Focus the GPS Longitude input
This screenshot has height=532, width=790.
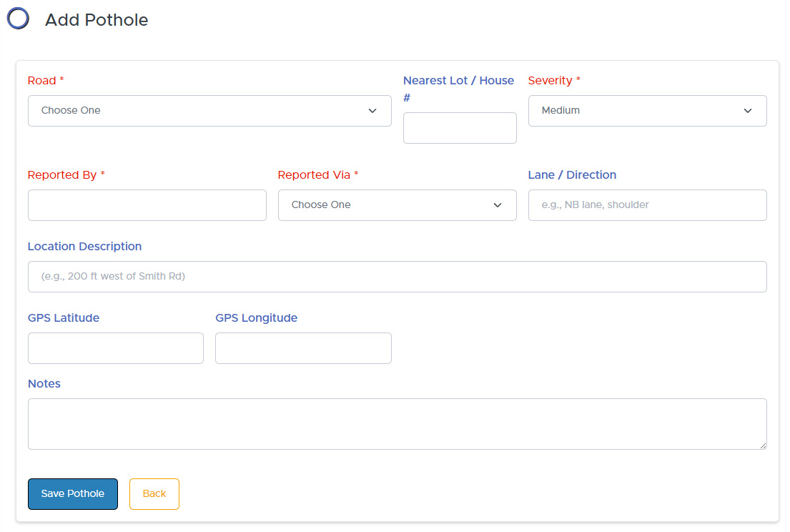pos(303,348)
